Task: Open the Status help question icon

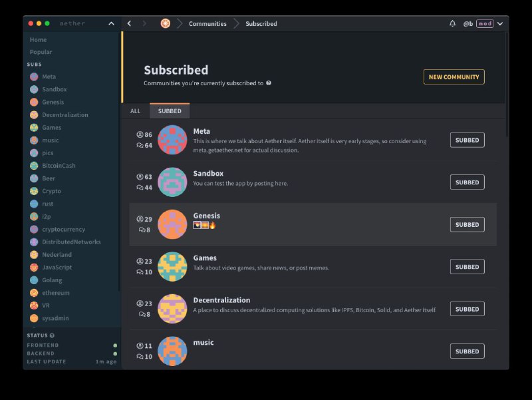Action: click(52, 335)
